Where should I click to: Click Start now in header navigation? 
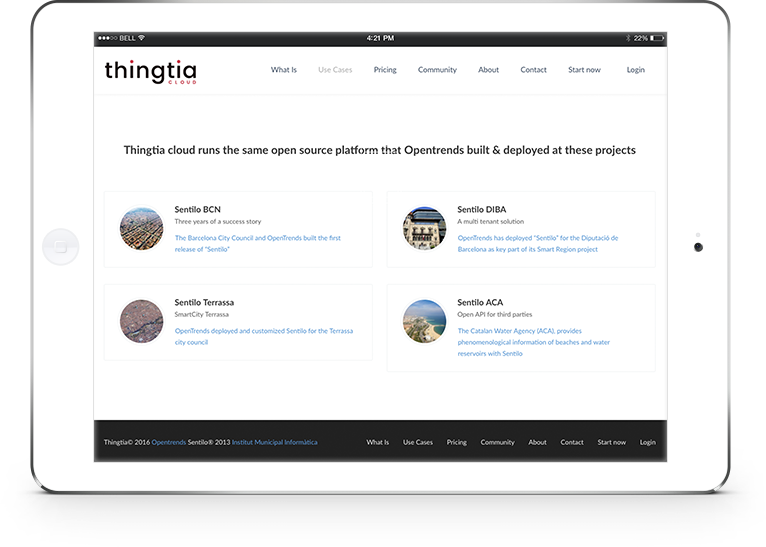pos(584,70)
